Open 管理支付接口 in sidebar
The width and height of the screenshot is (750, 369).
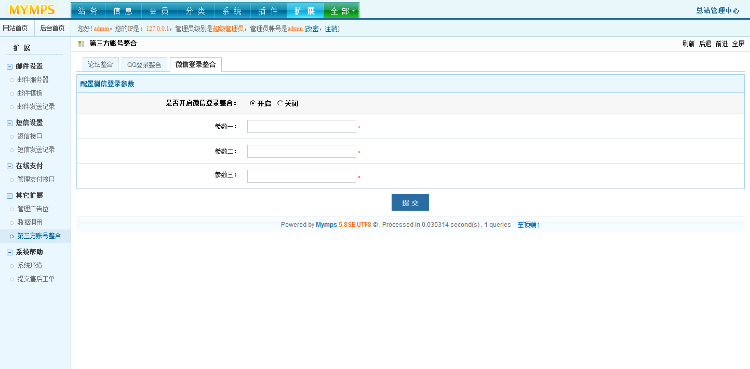[x=36, y=179]
